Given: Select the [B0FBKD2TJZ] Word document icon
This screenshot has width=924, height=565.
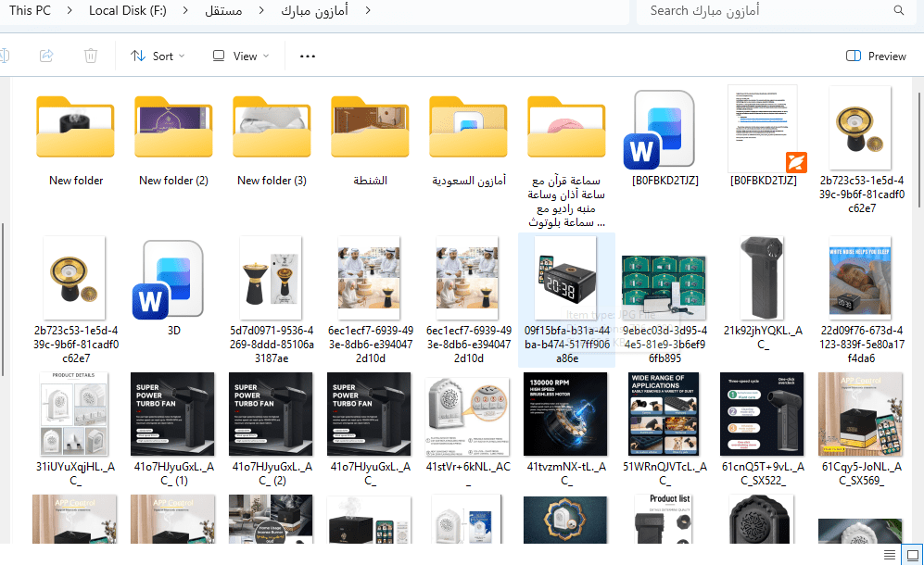Looking at the screenshot, I should (x=660, y=130).
